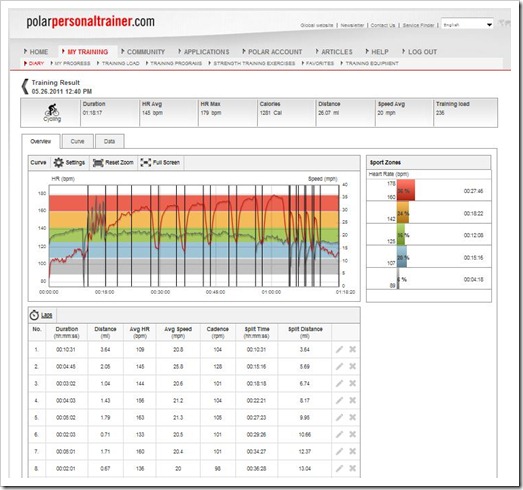523x490 pixels.
Task: Edit lap 3 with pencil icon
Action: click(339, 383)
